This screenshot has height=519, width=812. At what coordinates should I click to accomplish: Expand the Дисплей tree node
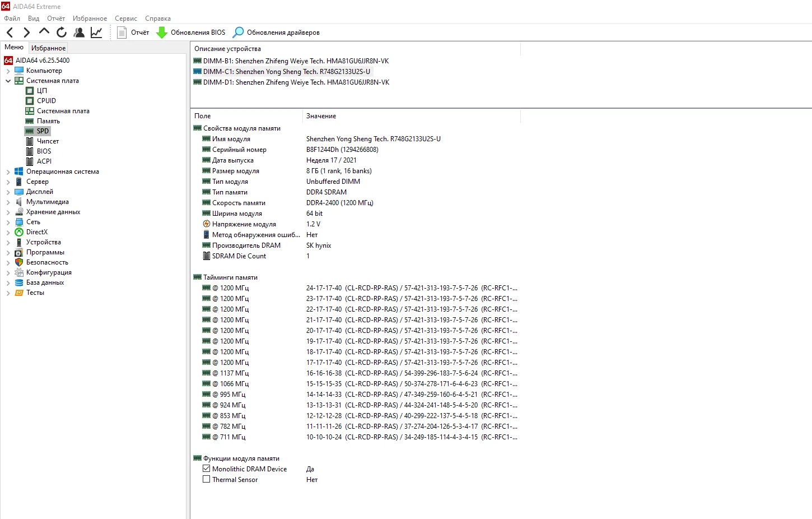pos(8,192)
